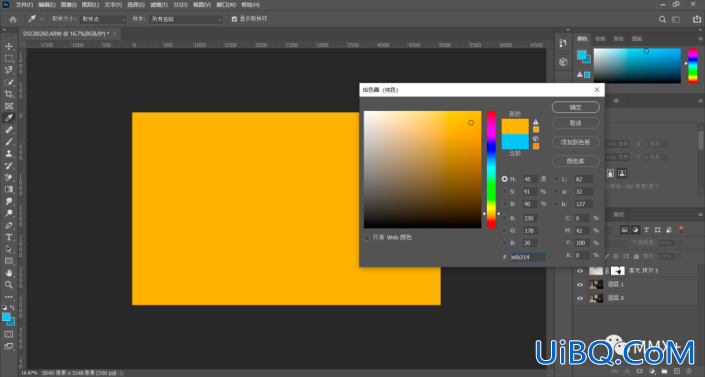The height and width of the screenshot is (377, 705).
Task: Enable 只有 Web 颜色 checkbox
Action: (x=367, y=238)
